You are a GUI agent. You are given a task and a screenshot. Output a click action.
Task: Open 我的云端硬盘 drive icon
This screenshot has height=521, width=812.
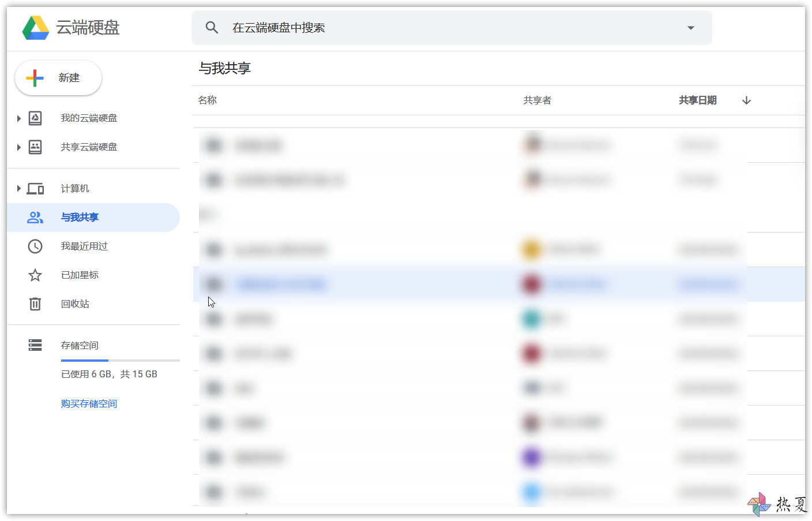click(x=35, y=118)
